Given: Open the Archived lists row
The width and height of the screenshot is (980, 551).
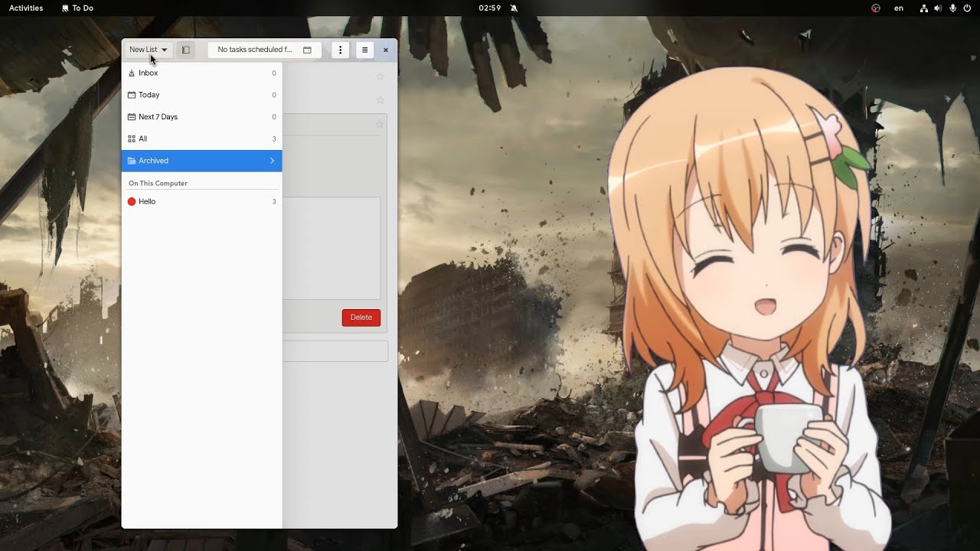Looking at the screenshot, I should coord(201,161).
